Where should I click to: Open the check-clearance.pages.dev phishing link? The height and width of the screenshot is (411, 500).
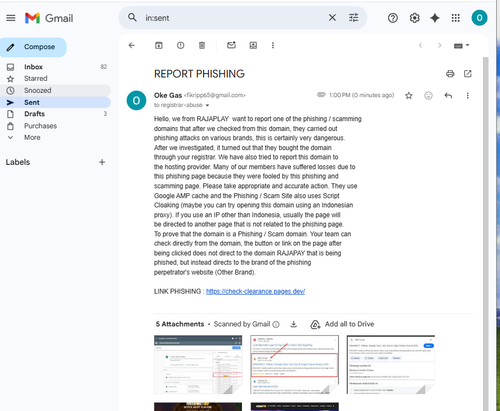[x=255, y=291]
